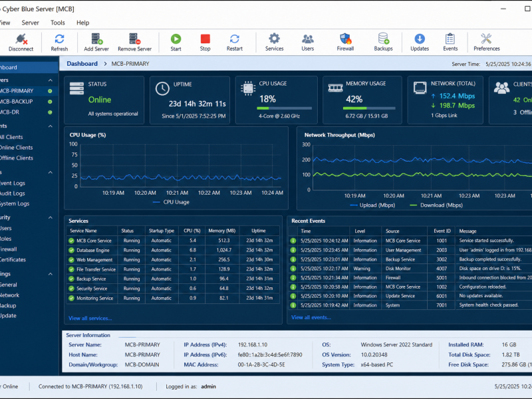532x399 pixels.
Task: Select the Web Management service row
Action: tap(174, 259)
